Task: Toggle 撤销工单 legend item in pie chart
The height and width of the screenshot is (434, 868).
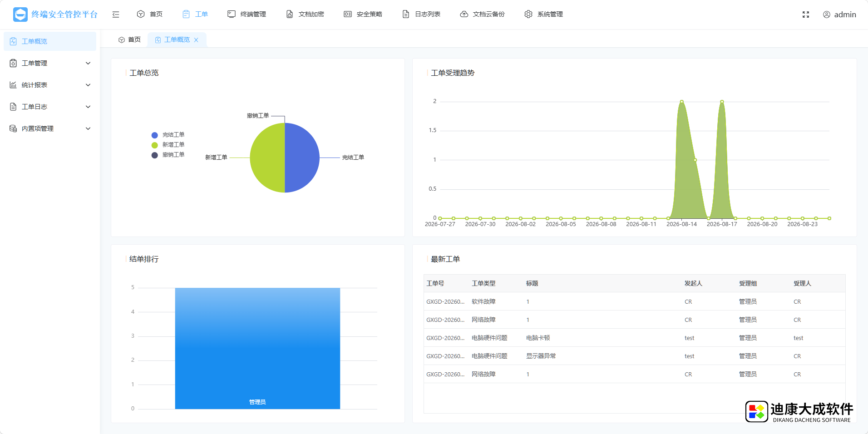Action: [168, 155]
